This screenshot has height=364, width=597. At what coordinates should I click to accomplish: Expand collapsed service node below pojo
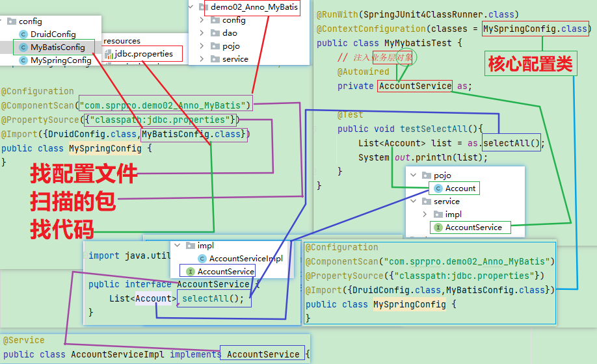click(x=202, y=59)
